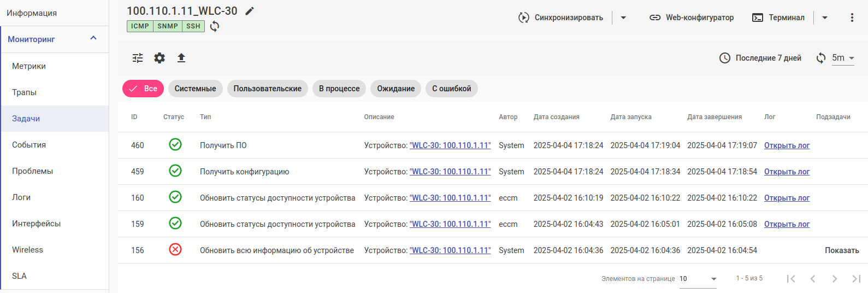The height and width of the screenshot is (293, 868).
Task: Click the failed status icon for task 156
Action: point(175,250)
